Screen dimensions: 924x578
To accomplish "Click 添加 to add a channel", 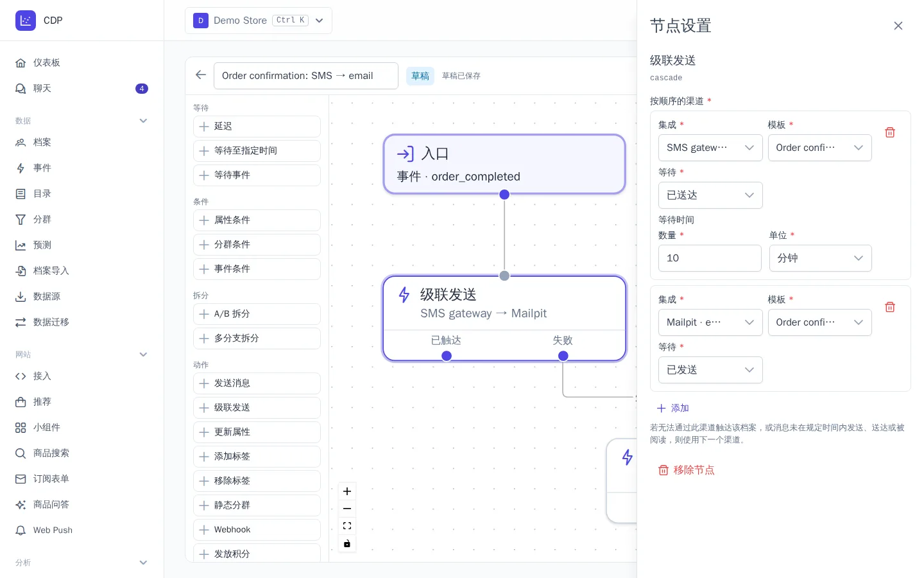I will (672, 408).
